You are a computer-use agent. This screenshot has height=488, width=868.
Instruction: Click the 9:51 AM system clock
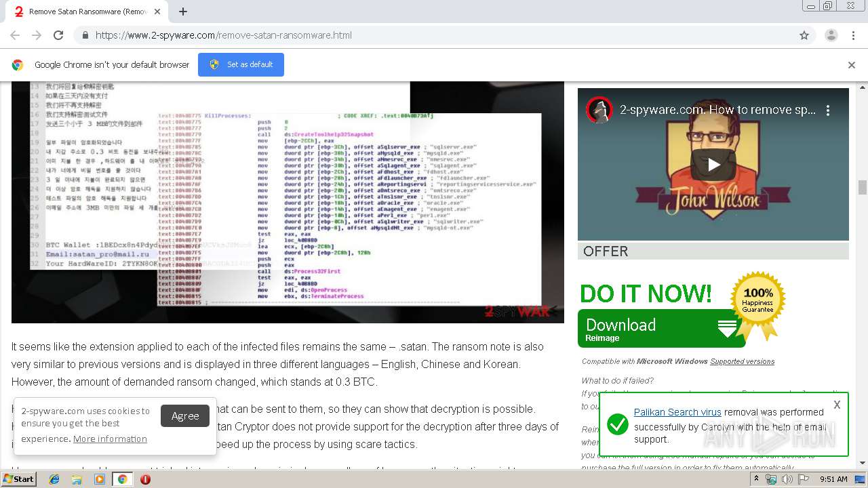[x=833, y=479]
